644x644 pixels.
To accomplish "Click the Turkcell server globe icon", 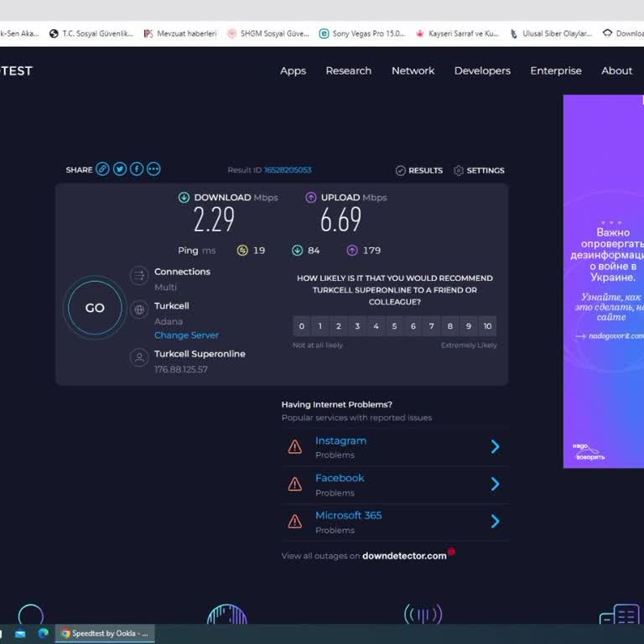I will [x=139, y=309].
